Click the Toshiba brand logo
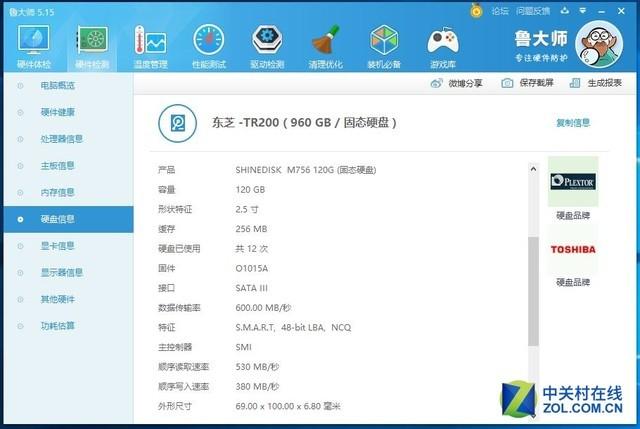 [x=573, y=249]
